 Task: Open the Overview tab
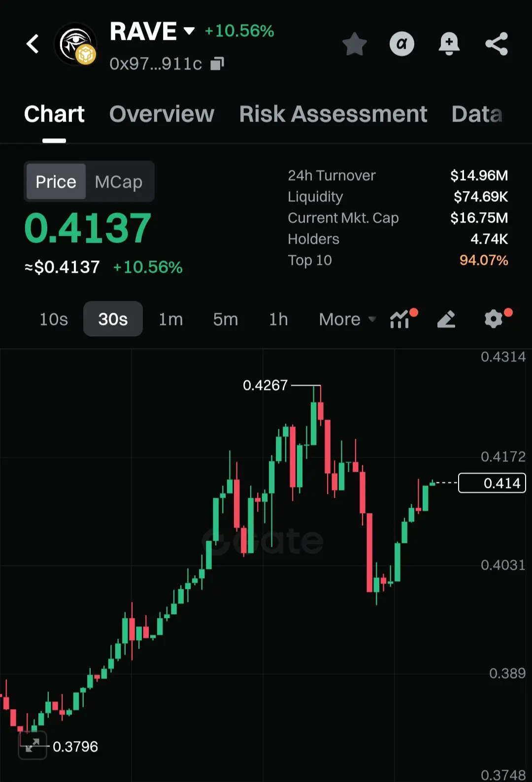click(162, 114)
